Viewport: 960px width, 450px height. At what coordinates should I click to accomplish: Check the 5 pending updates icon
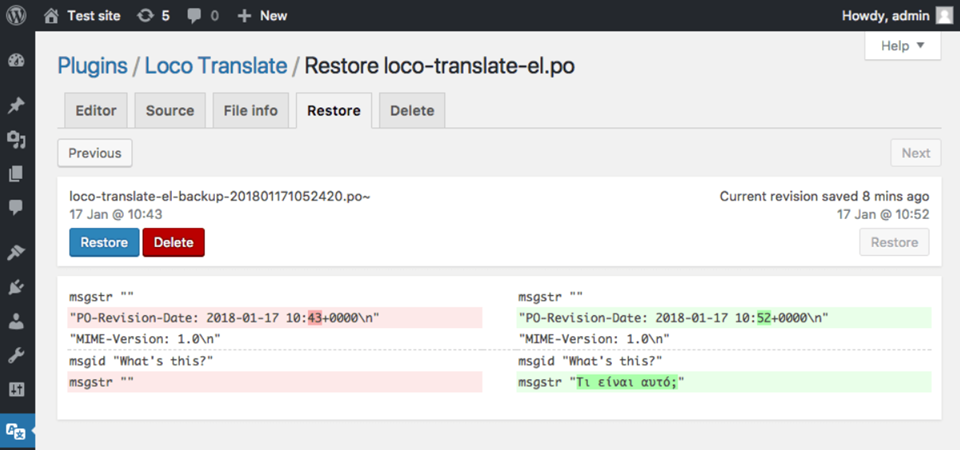pyautogui.click(x=153, y=15)
